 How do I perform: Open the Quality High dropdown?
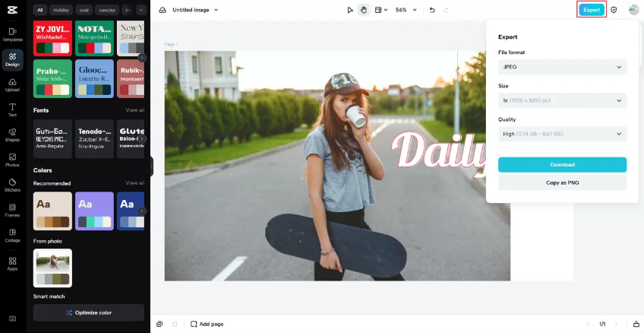562,134
